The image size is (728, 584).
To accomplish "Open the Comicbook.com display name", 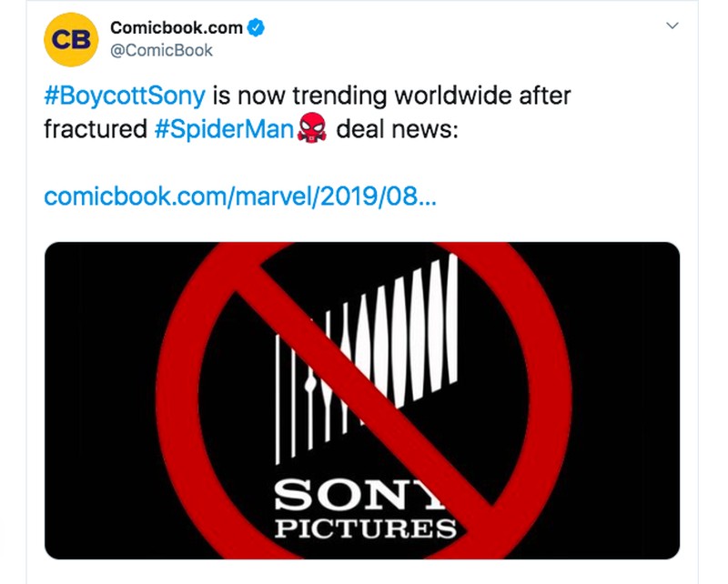I will pos(177,28).
